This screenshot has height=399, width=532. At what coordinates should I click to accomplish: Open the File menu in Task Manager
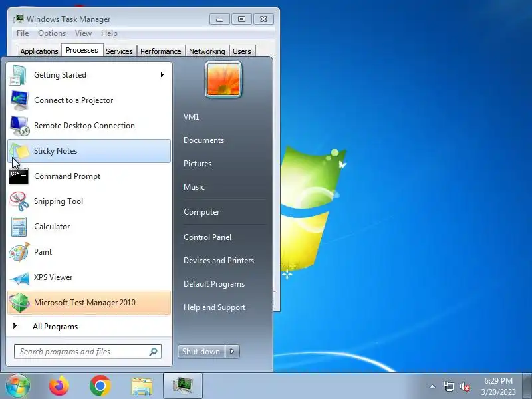23,33
